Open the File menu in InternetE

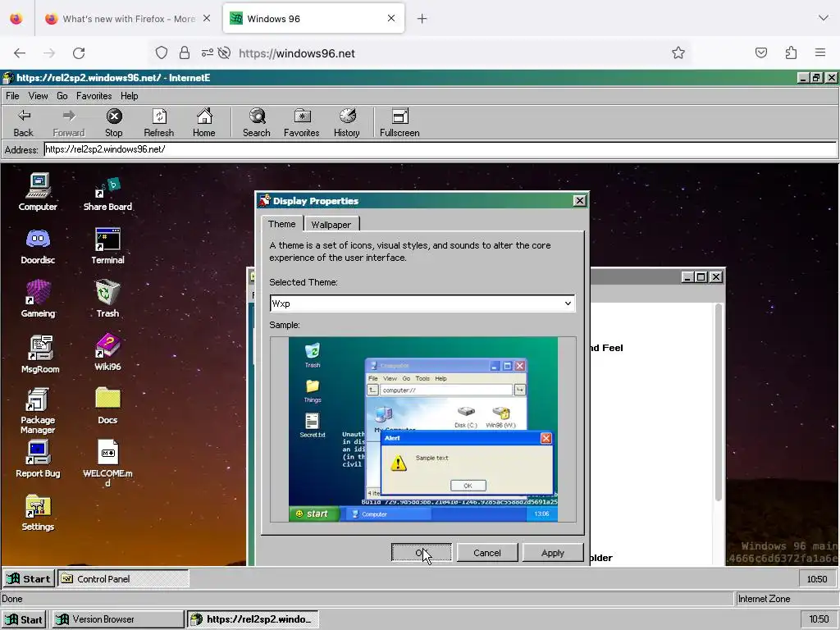click(12, 96)
